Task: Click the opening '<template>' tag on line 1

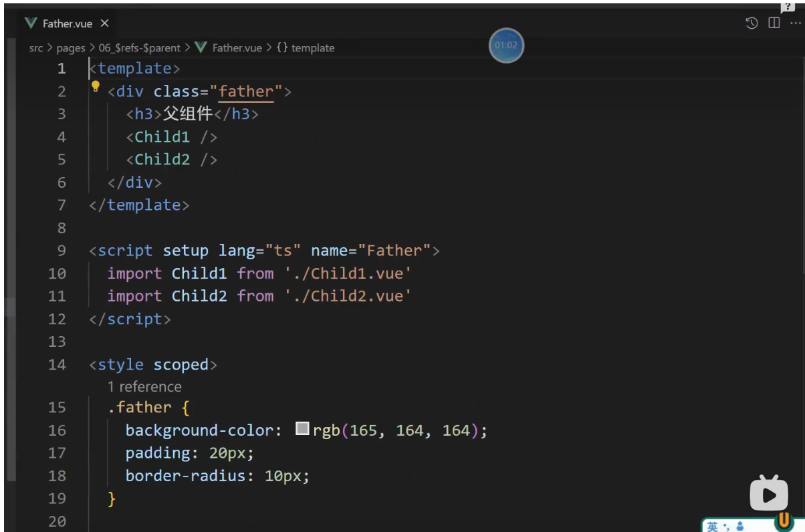Action: (x=134, y=69)
